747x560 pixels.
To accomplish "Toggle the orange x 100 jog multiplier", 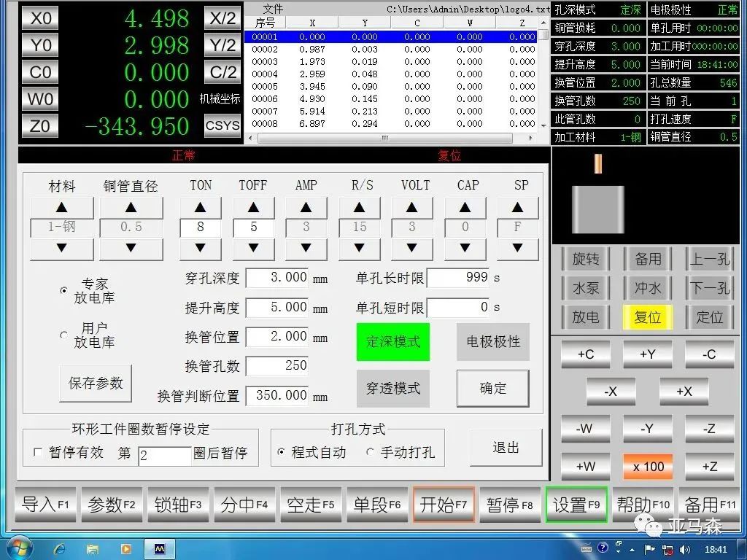I will click(x=648, y=467).
